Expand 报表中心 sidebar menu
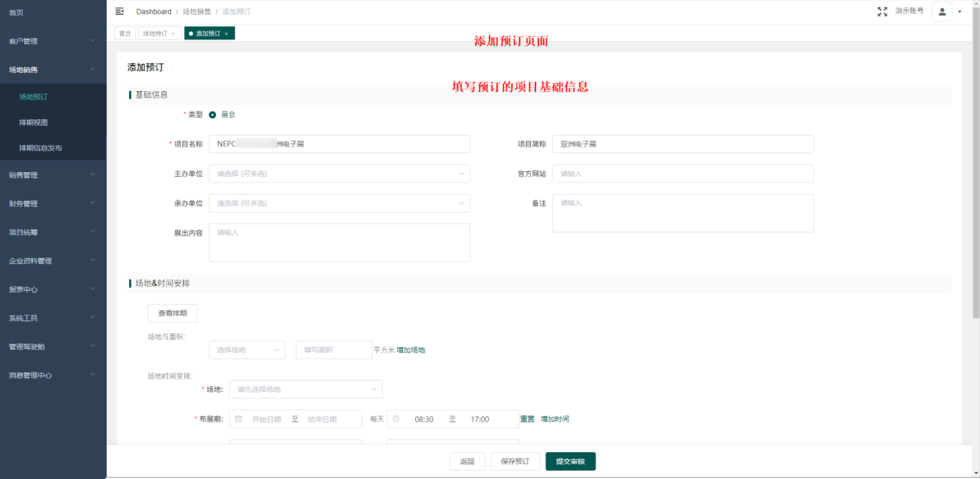 pyautogui.click(x=53, y=289)
